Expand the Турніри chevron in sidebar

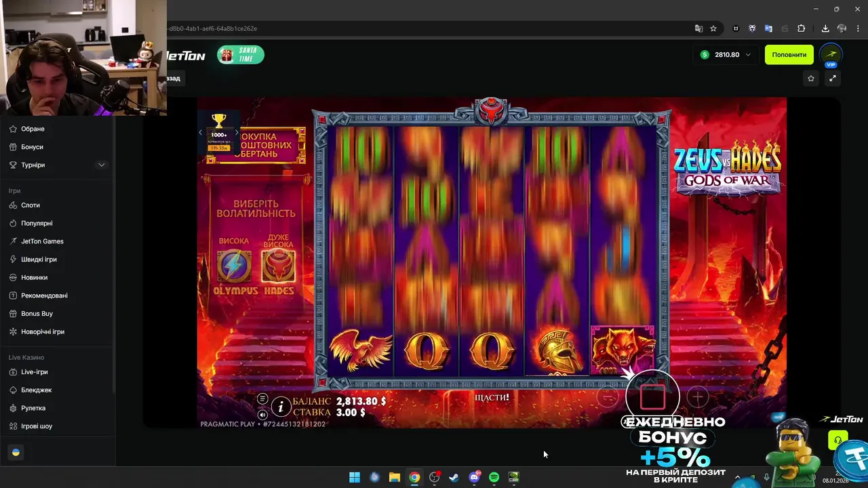click(101, 165)
